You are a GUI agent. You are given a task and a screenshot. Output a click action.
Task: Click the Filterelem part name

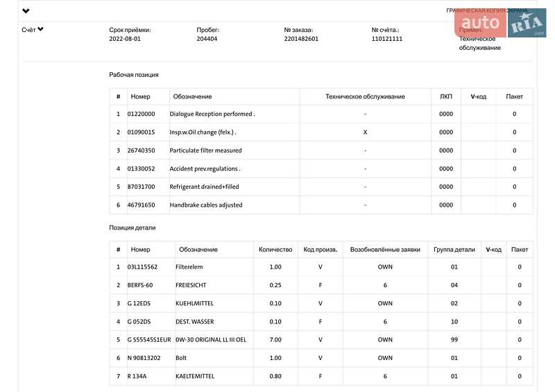tap(189, 267)
